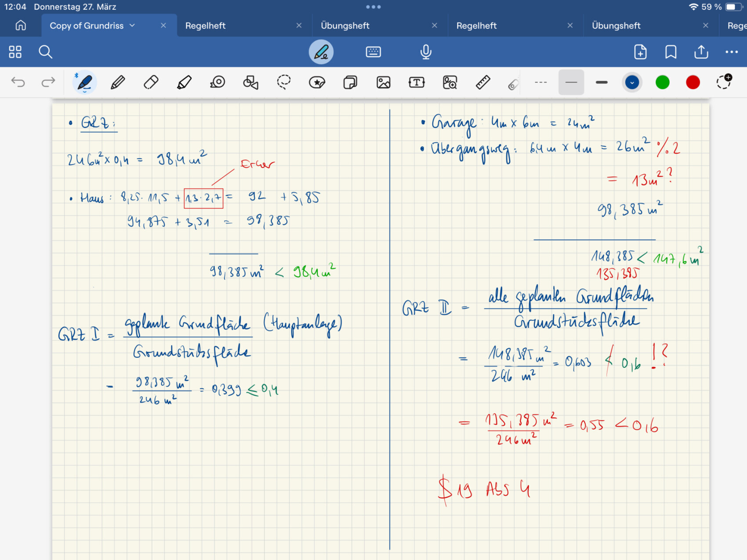Image resolution: width=747 pixels, height=560 pixels.
Task: Activate the lasso selection tool
Action: (284, 82)
